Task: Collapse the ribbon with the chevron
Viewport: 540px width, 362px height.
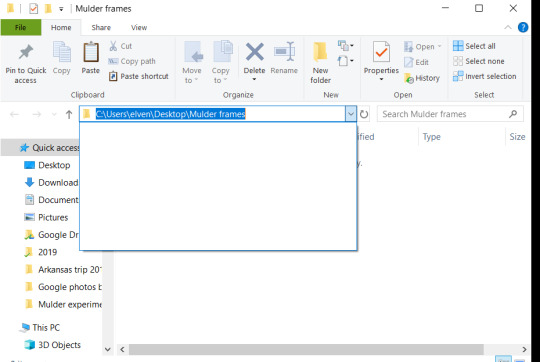Action: (x=508, y=27)
